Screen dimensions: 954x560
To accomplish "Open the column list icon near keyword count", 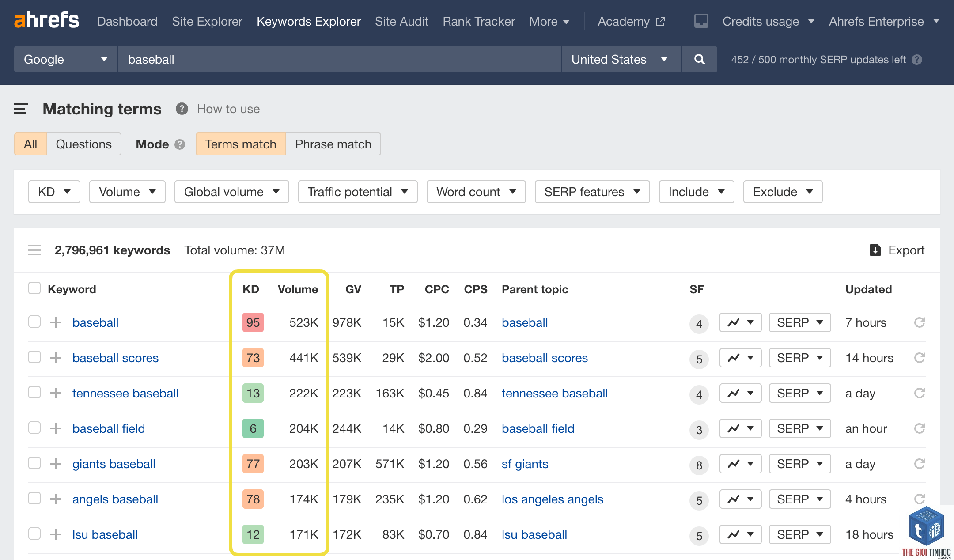I will click(x=34, y=250).
